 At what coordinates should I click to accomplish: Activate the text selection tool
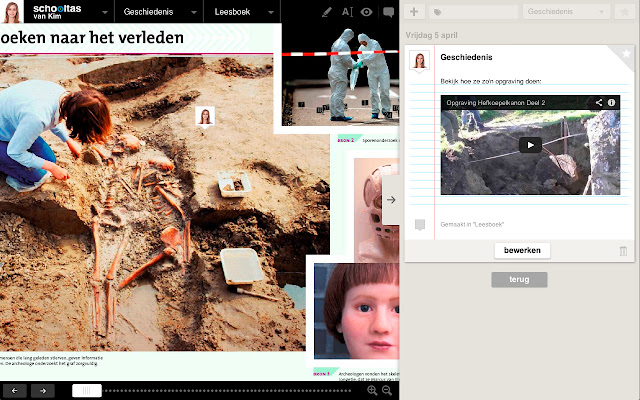pyautogui.click(x=348, y=13)
